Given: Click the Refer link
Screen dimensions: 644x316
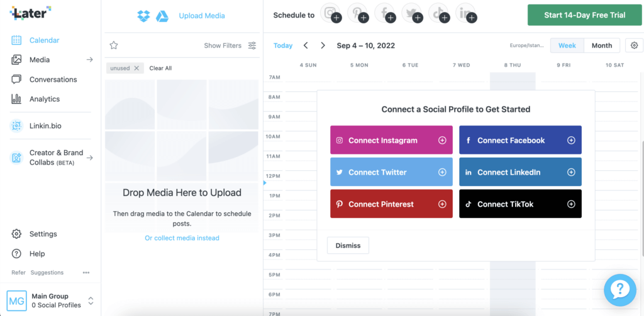Looking at the screenshot, I should [x=18, y=273].
